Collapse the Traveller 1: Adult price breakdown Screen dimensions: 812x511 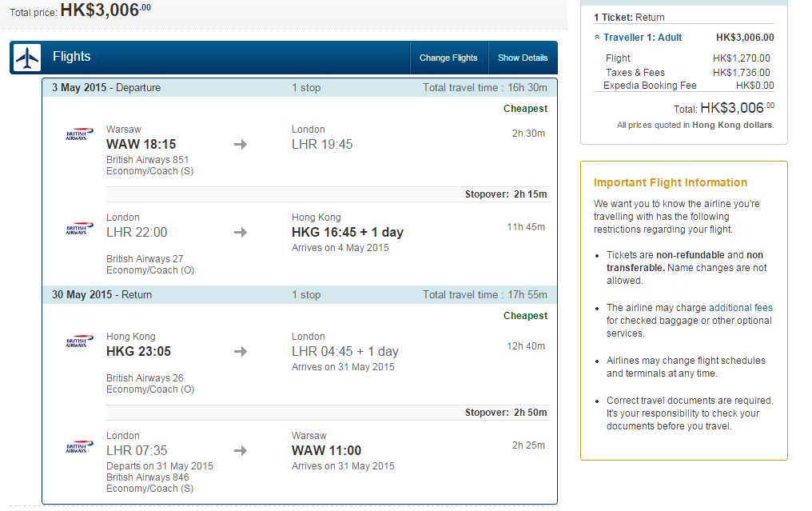[642, 38]
